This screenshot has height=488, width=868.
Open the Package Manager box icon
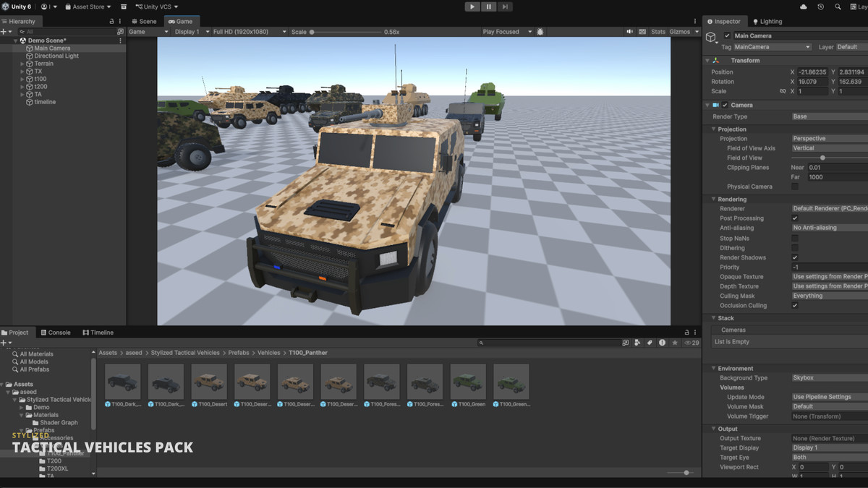(124, 7)
